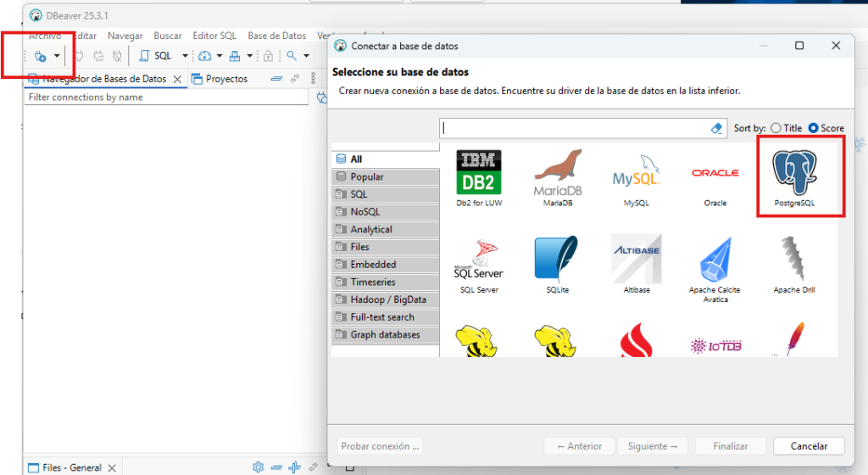Click the Cancelar button
Viewport: 868px width, 475px height.
809,446
